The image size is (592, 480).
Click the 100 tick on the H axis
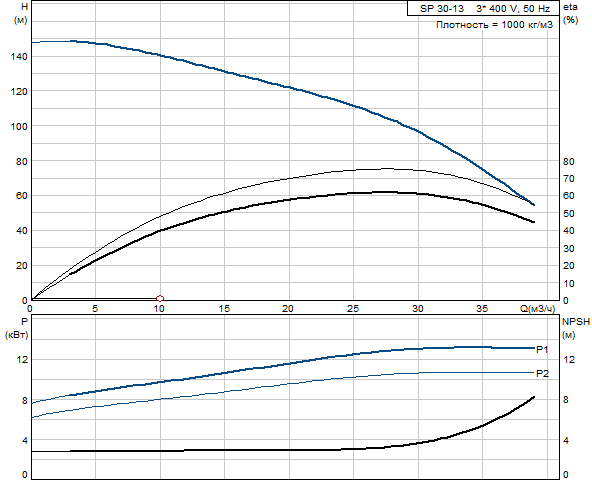[x=18, y=127]
